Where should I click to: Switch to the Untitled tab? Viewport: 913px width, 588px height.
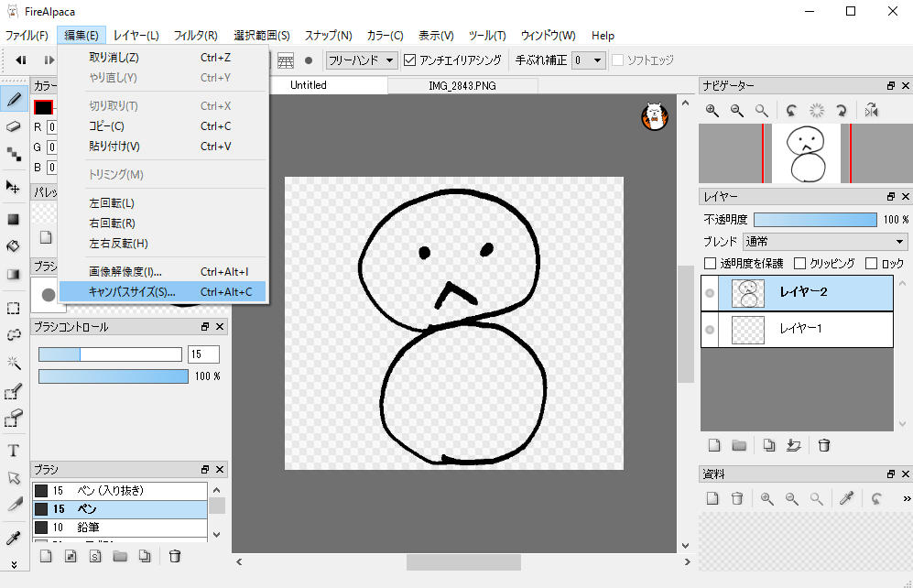pyautogui.click(x=309, y=85)
